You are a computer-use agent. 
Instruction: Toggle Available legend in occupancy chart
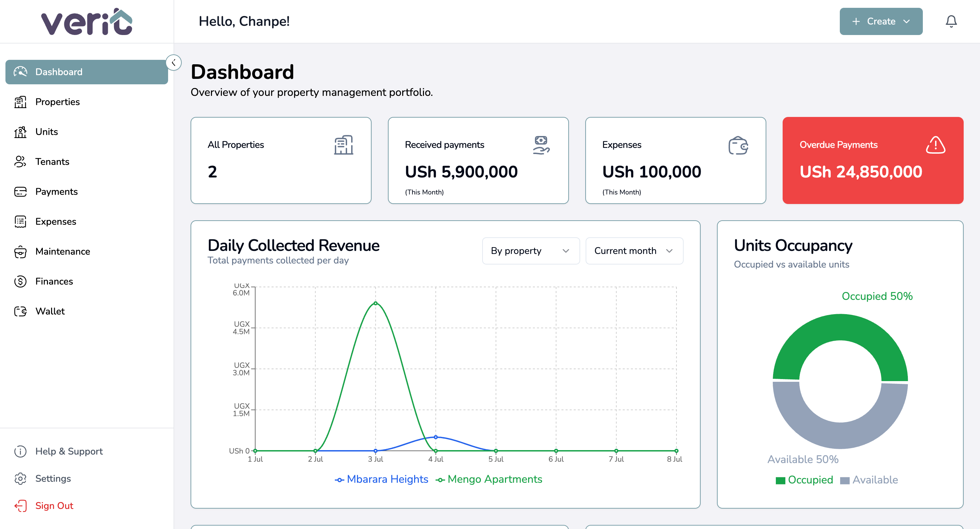pos(869,480)
